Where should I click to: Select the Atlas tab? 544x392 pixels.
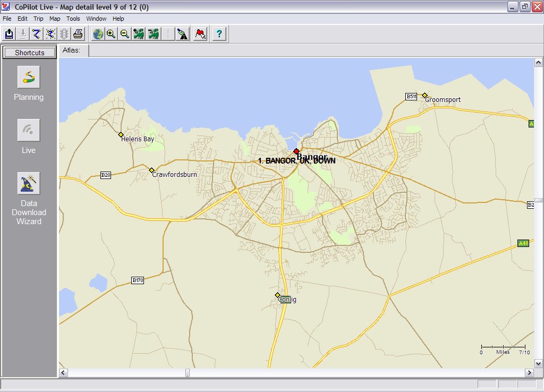click(74, 50)
